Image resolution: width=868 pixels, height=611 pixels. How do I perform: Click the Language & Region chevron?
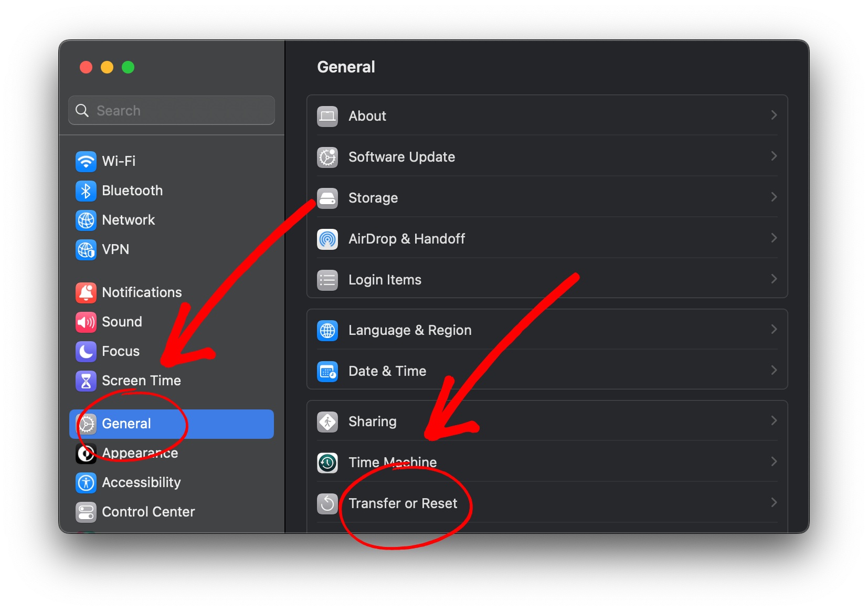pos(774,329)
